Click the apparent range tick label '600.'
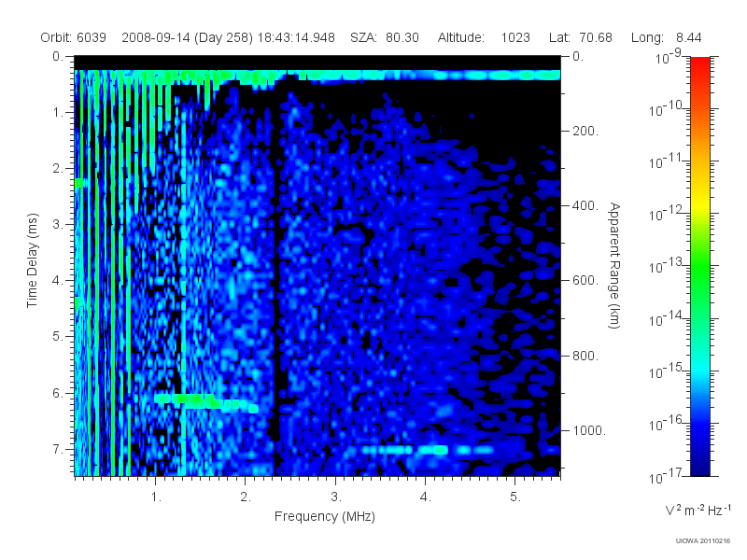 point(585,281)
